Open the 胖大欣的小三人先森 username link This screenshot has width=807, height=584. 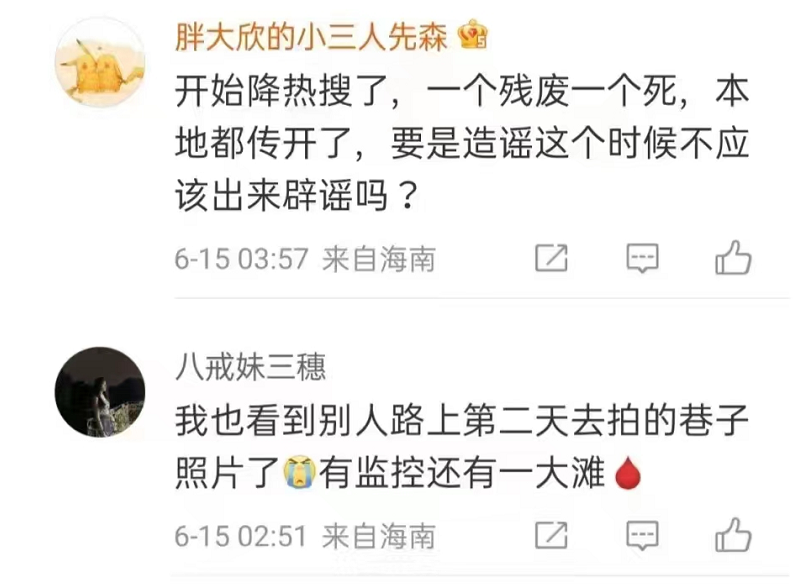point(311,37)
